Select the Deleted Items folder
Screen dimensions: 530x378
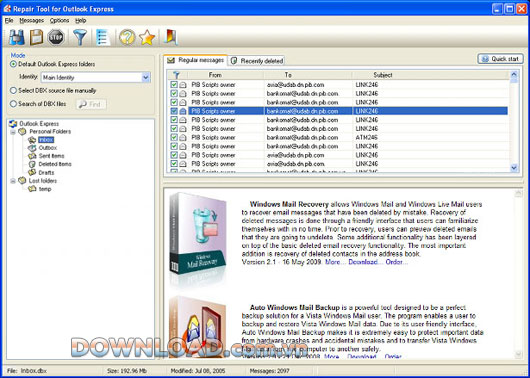coord(55,164)
